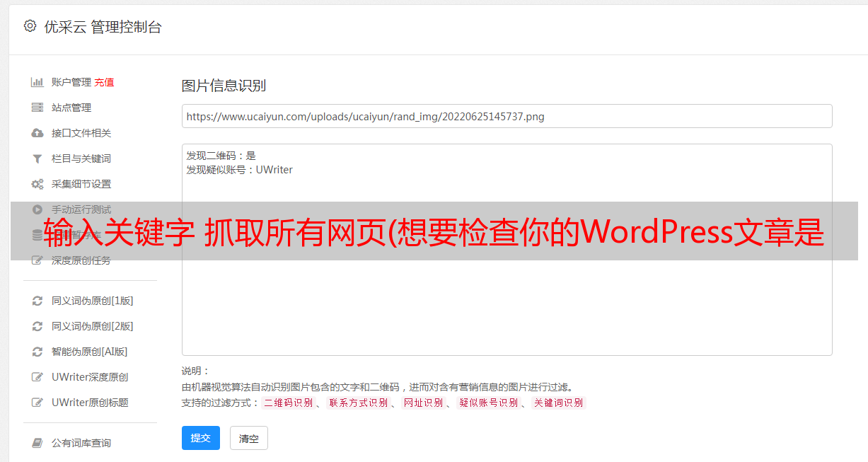Click the play icon for 手动运行测试
868x462 pixels.
point(37,209)
